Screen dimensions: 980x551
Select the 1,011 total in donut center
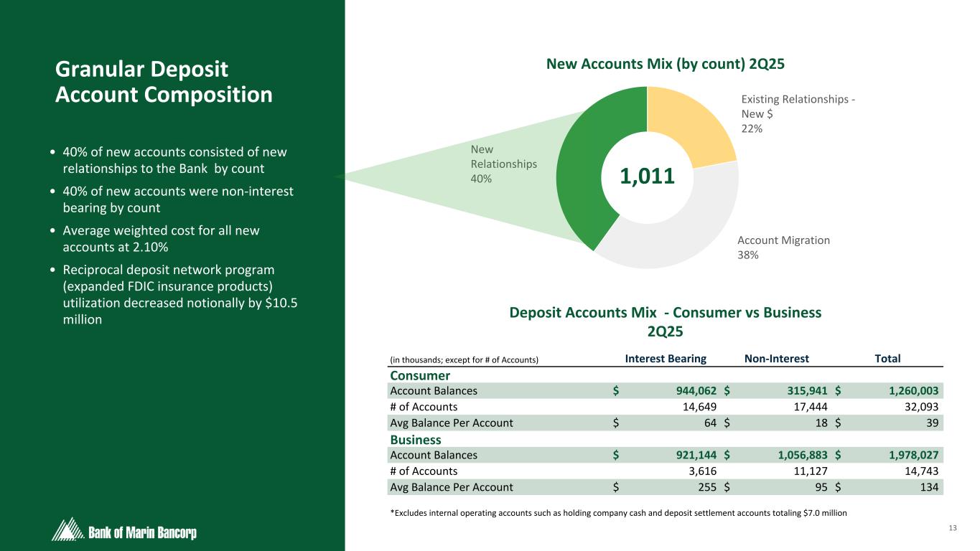click(647, 176)
